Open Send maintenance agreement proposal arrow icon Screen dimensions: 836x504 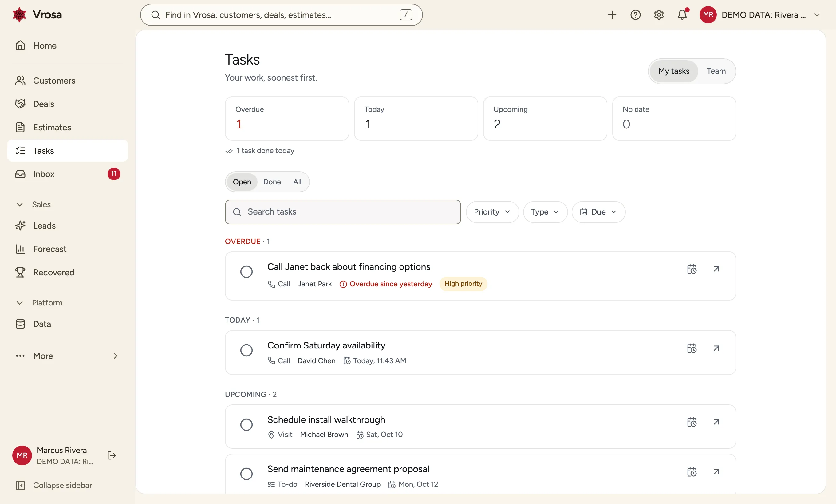coord(716,472)
